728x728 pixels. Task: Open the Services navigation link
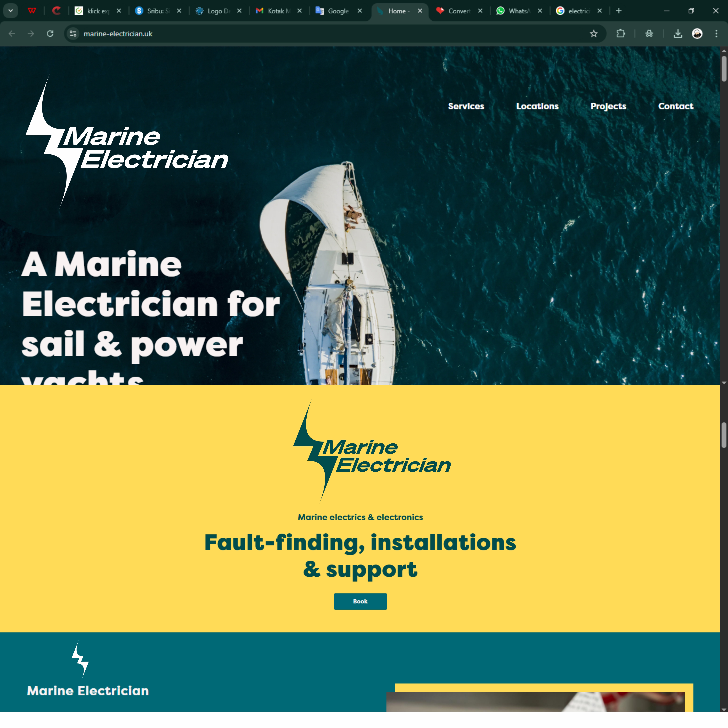point(466,106)
